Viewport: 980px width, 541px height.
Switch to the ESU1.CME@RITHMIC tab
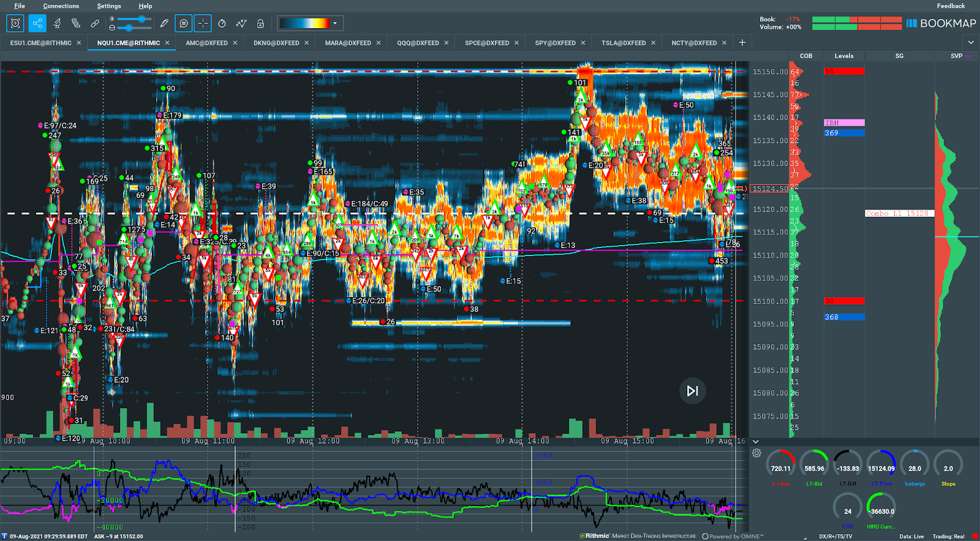tap(40, 43)
